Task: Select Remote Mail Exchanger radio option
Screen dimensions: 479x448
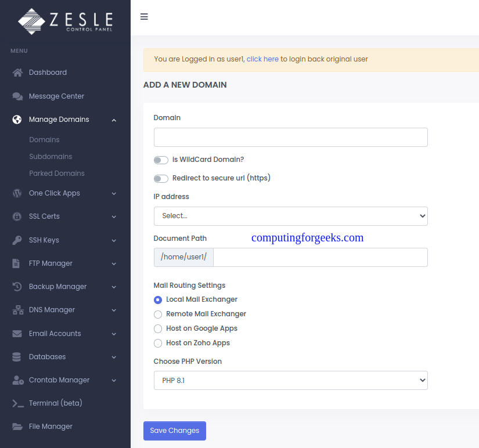Action: click(x=158, y=315)
